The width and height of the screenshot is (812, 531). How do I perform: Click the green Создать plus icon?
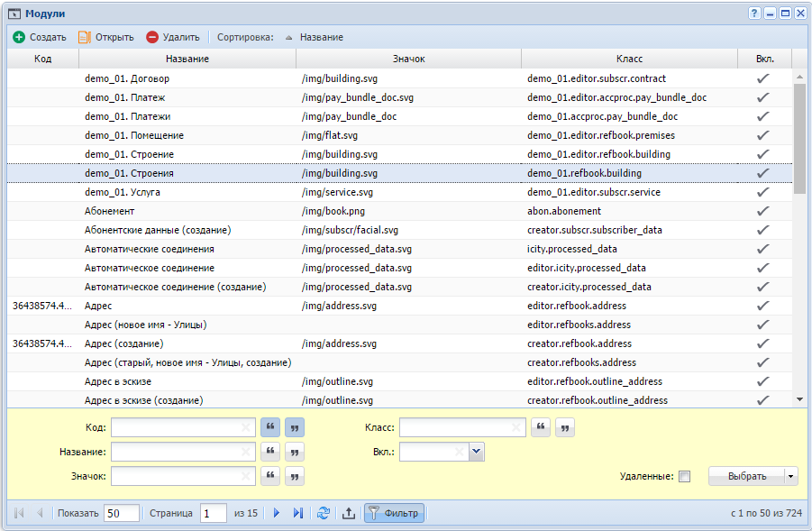[x=19, y=37]
